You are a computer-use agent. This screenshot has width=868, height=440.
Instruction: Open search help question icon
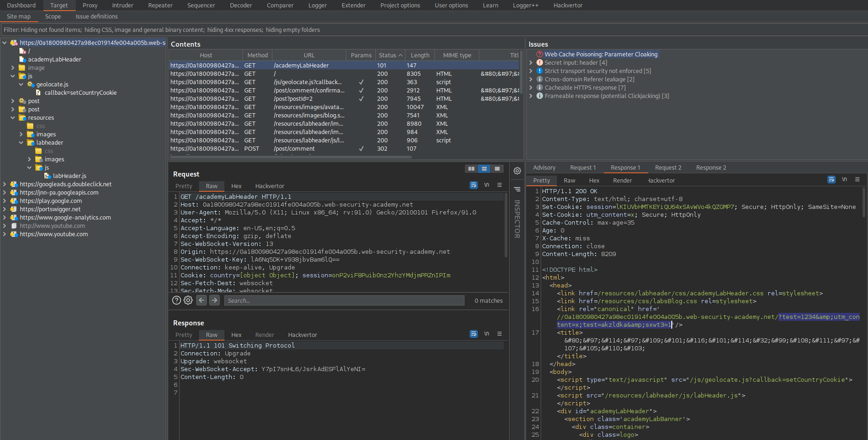[176, 300]
